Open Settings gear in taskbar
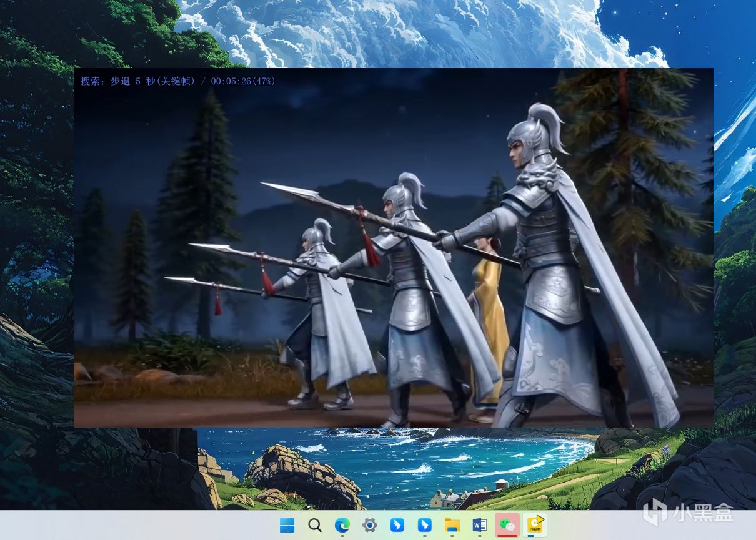This screenshot has height=540, width=756. tap(370, 525)
